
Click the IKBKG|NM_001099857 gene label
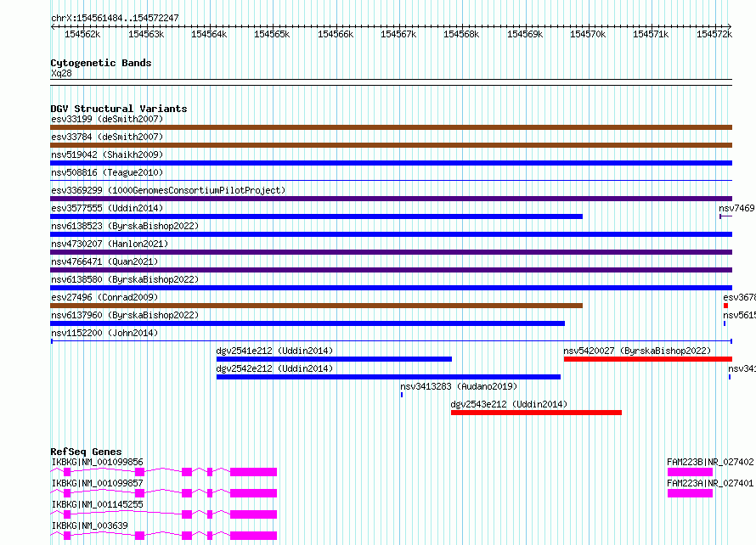98,483
